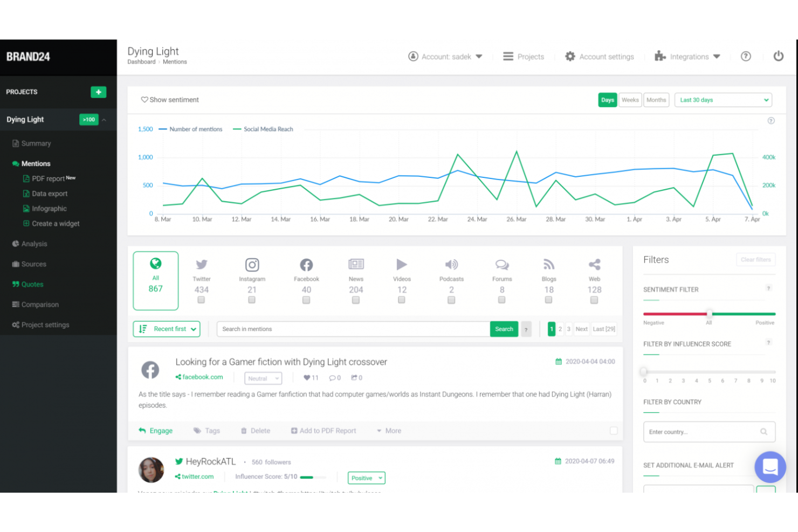Click Engage on the Facebook mention
This screenshot has height=532, width=798.
156,431
